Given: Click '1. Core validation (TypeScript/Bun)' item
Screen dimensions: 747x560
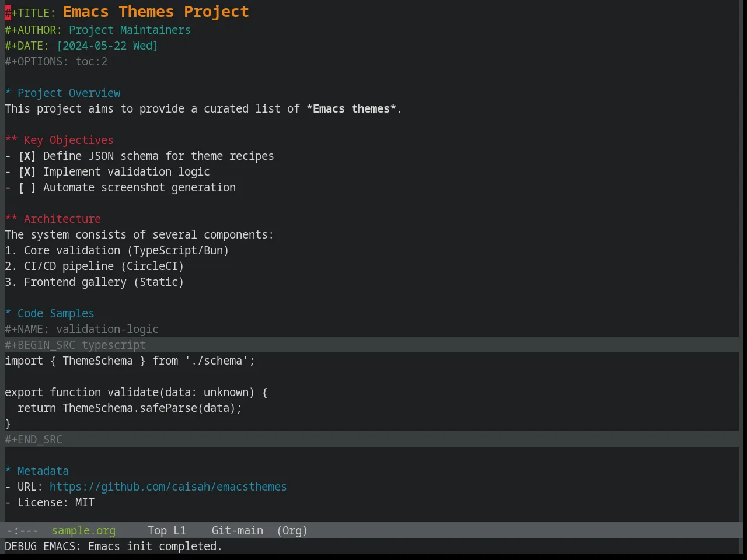Looking at the screenshot, I should coord(117,251).
